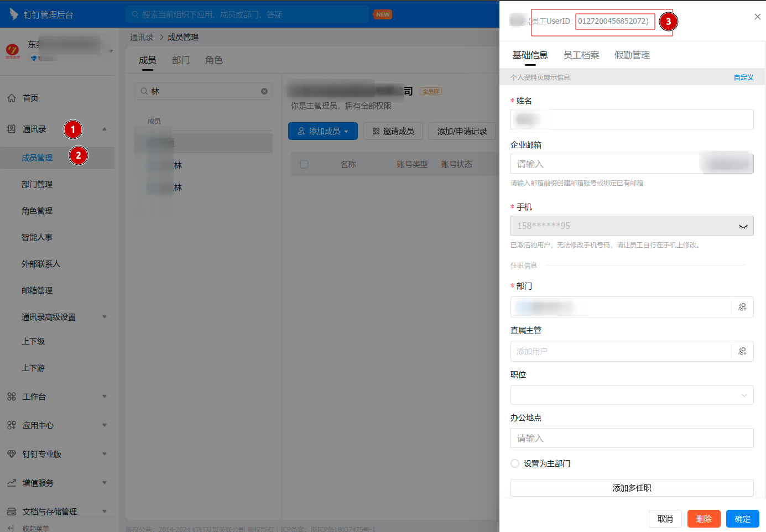
Task: Open user picker icon in 直属主管 field
Action: [742, 351]
